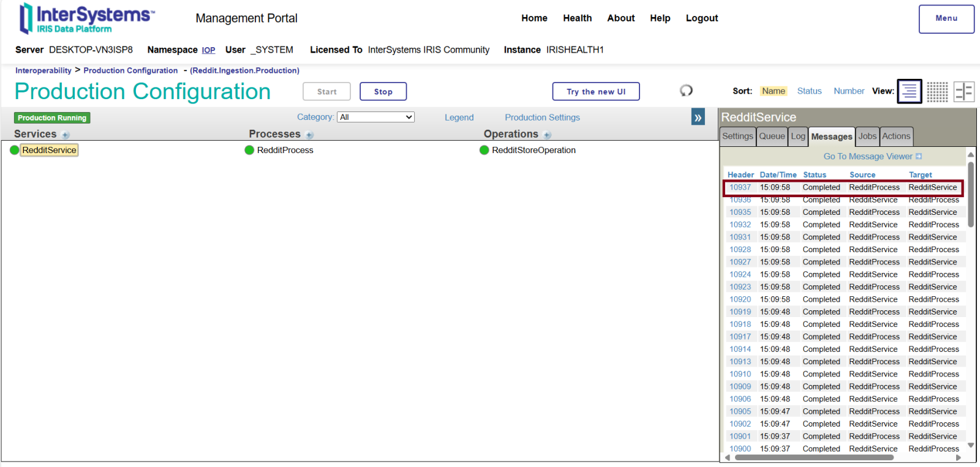The height and width of the screenshot is (467, 980).
Task: Select RedditProcess green status indicator
Action: click(249, 150)
